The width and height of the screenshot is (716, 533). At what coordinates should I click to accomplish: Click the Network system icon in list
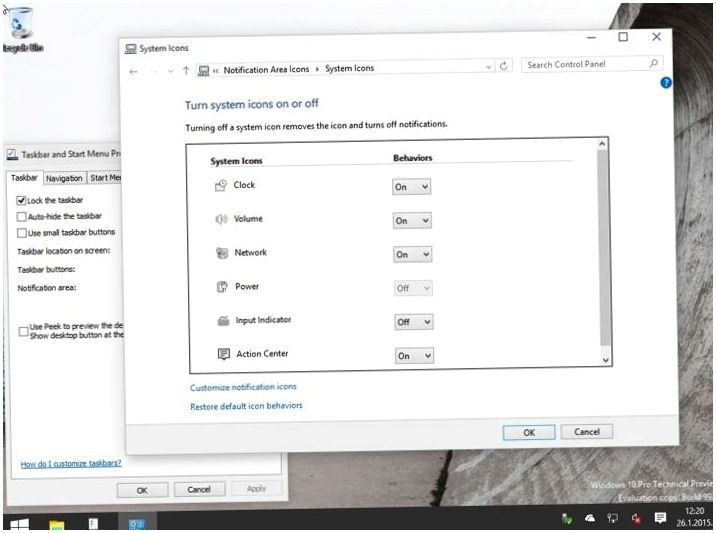[222, 253]
